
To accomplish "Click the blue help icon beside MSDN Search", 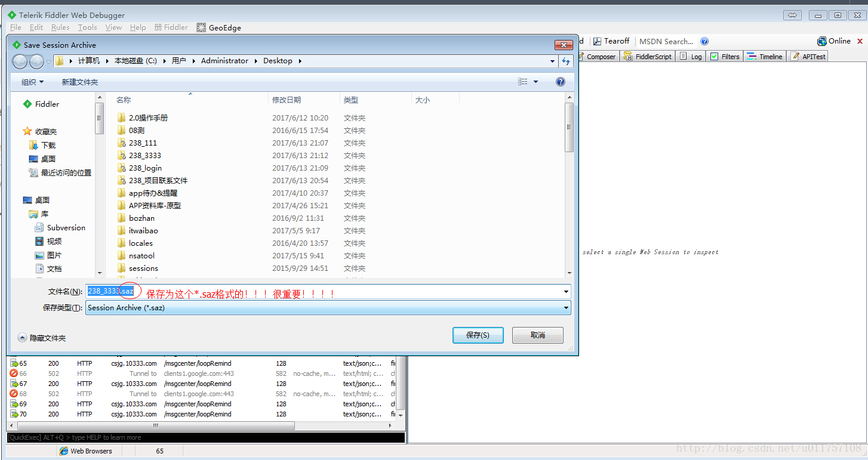I will [x=704, y=41].
